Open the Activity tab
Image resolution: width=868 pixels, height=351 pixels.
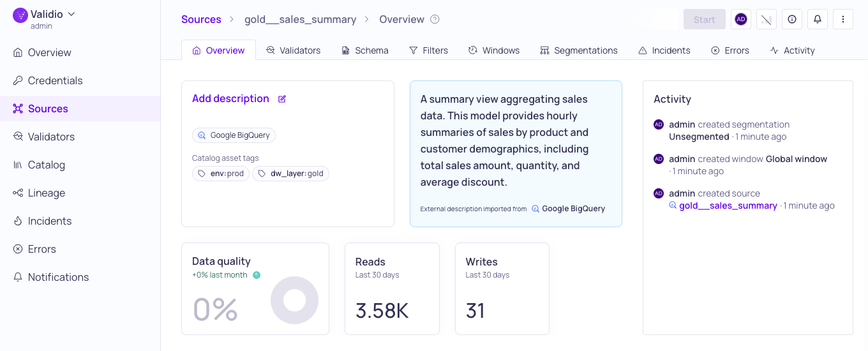coord(792,50)
